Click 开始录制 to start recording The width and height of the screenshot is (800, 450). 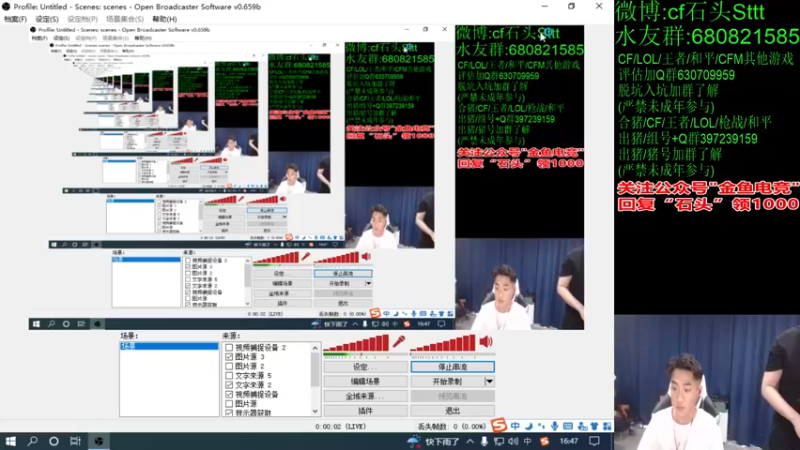pos(447,381)
